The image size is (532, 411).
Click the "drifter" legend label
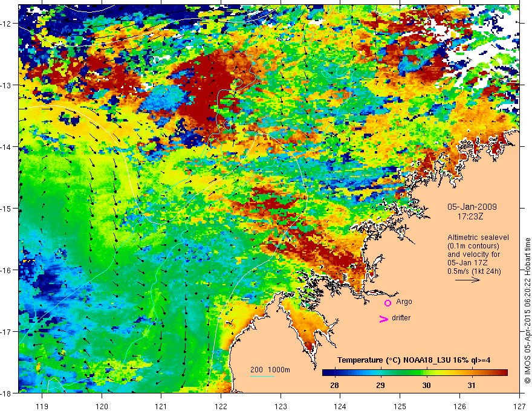tap(401, 318)
